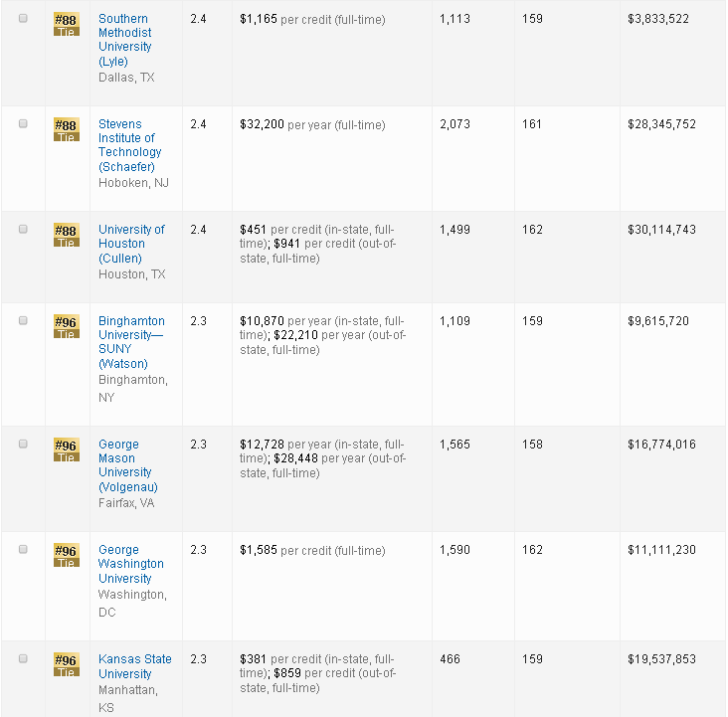Open the Southern Methodist University (Lyle) link
728x717 pixels.
click(124, 40)
